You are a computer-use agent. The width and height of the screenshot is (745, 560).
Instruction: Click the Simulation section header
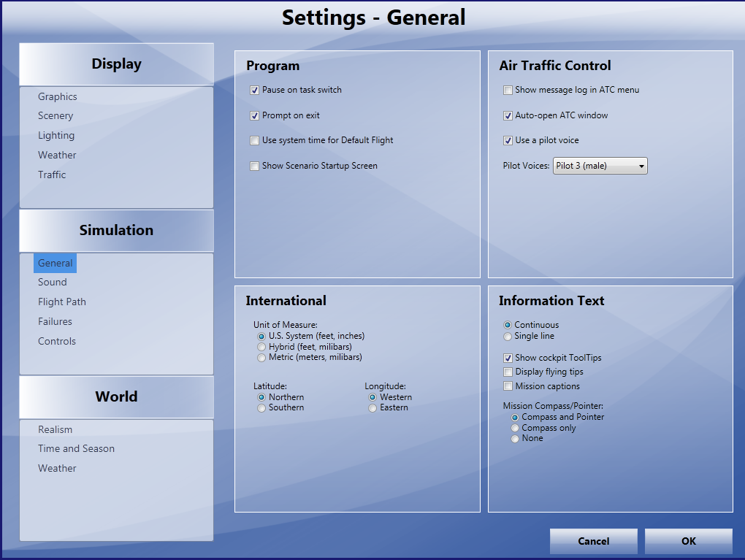click(x=116, y=231)
